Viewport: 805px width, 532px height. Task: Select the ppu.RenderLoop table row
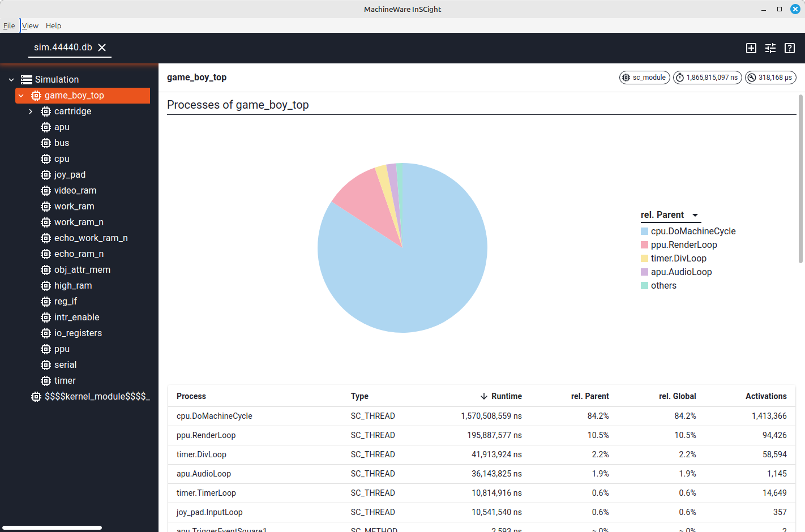pyautogui.click(x=482, y=435)
